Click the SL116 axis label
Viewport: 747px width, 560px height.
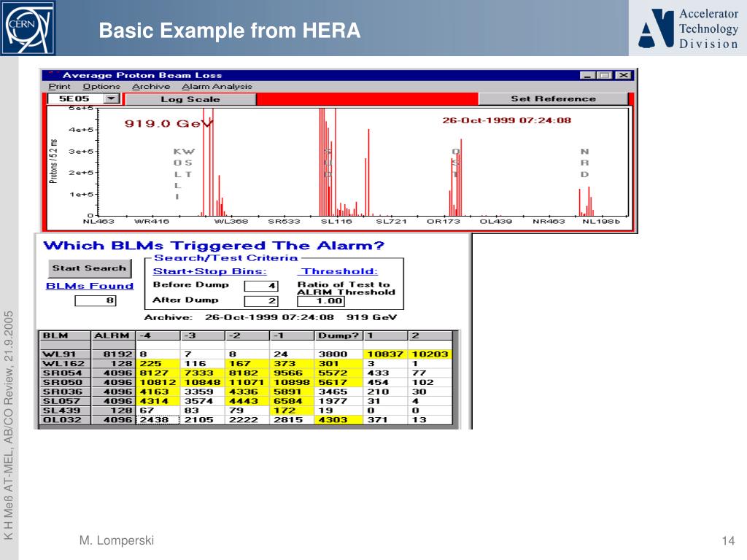pyautogui.click(x=336, y=222)
